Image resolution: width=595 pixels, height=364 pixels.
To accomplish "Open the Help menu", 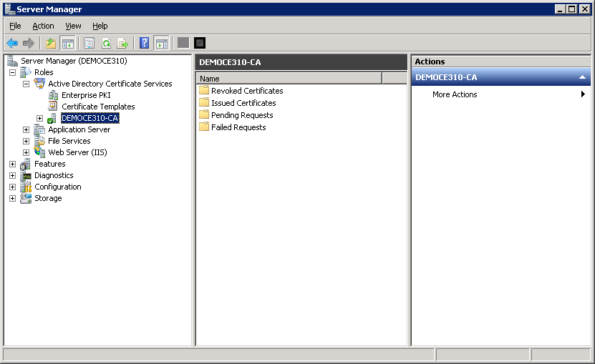I will 100,26.
